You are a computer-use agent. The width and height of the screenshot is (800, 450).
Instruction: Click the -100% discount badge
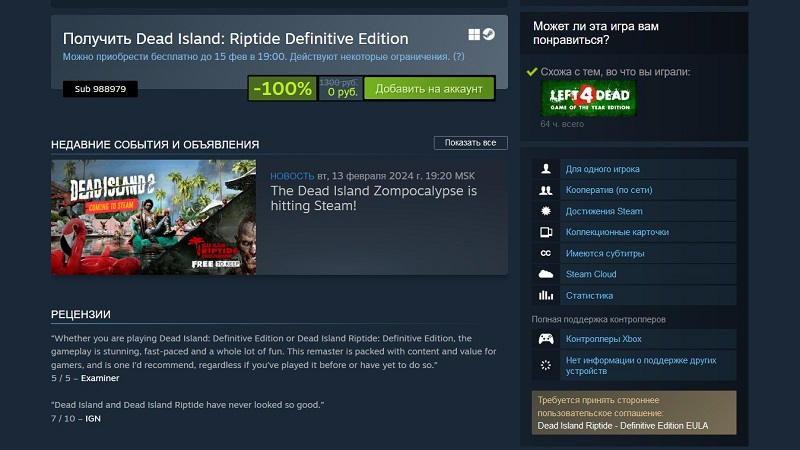tap(282, 89)
